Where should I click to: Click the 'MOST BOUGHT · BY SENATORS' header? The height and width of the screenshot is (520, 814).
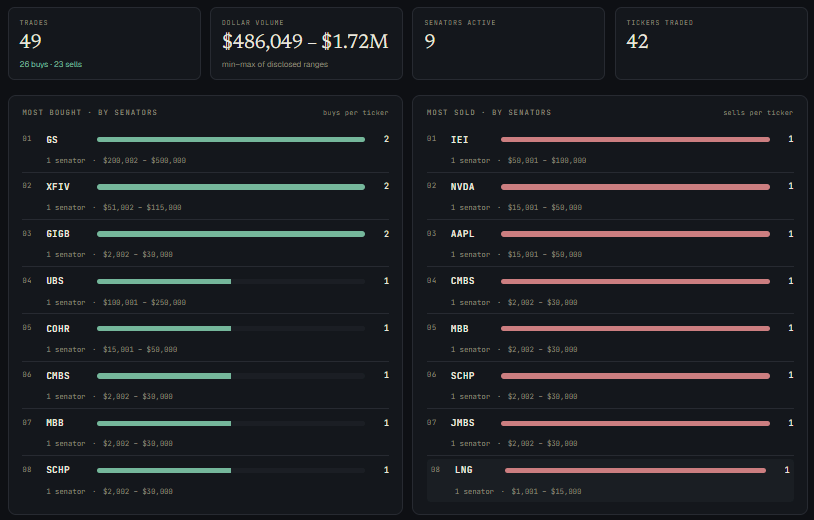point(90,113)
